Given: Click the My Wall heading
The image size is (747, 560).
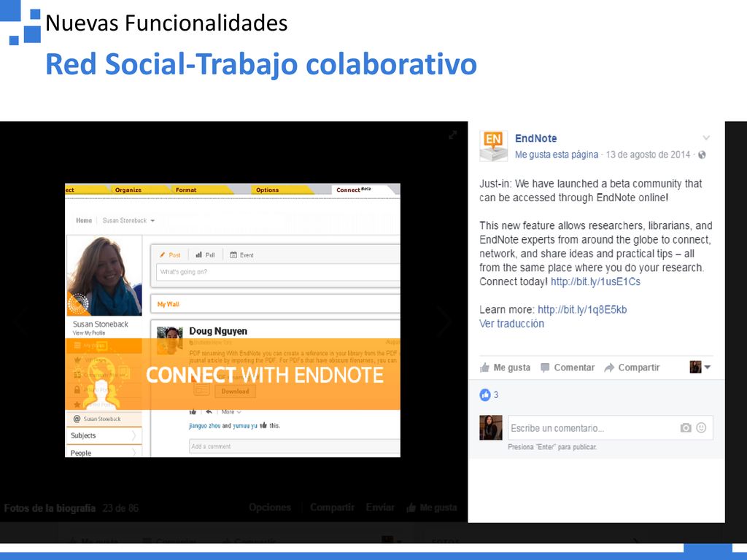Looking at the screenshot, I should click(x=169, y=304).
